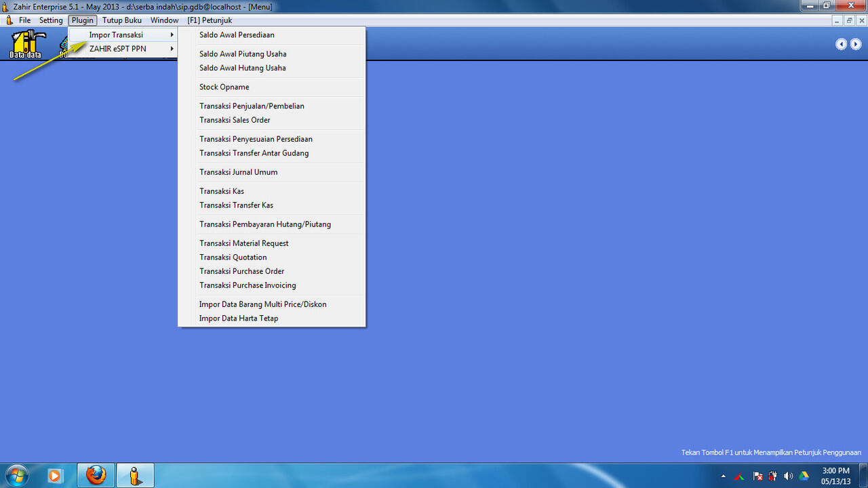868x488 pixels.
Task: Open Action Center flag tray icon
Action: pyautogui.click(x=757, y=476)
